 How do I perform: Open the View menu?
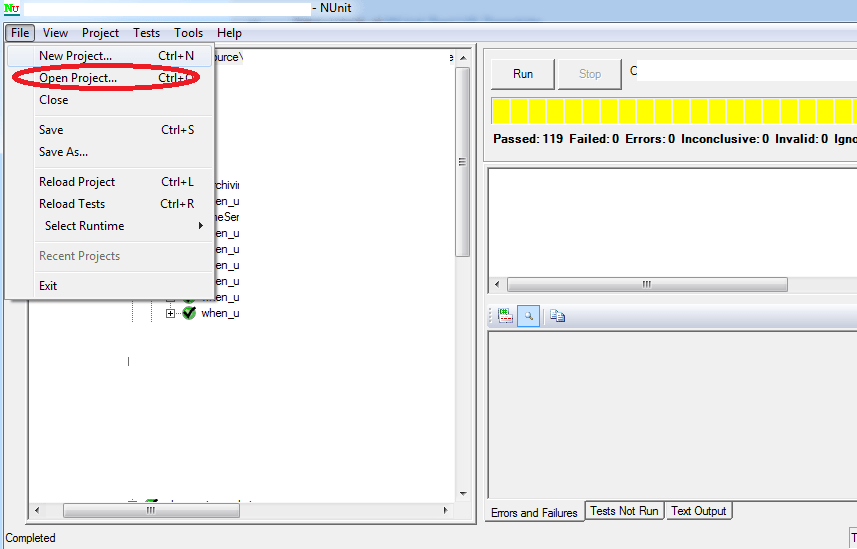55,33
